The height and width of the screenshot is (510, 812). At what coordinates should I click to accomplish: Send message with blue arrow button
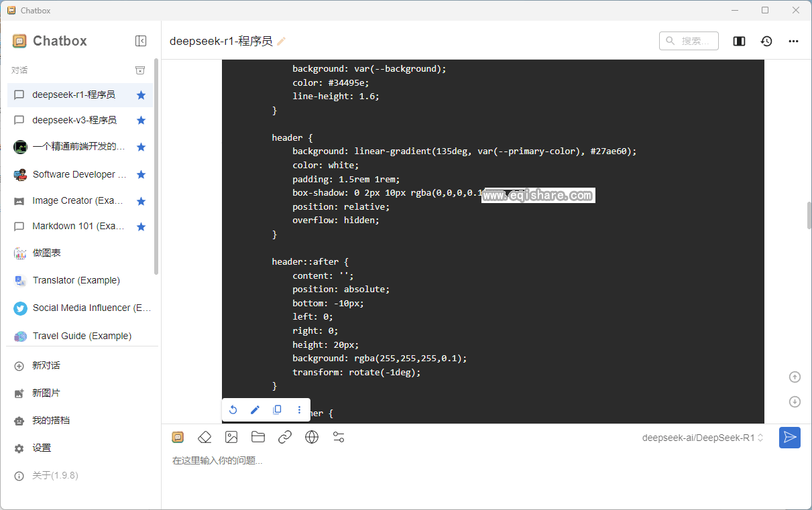point(789,438)
